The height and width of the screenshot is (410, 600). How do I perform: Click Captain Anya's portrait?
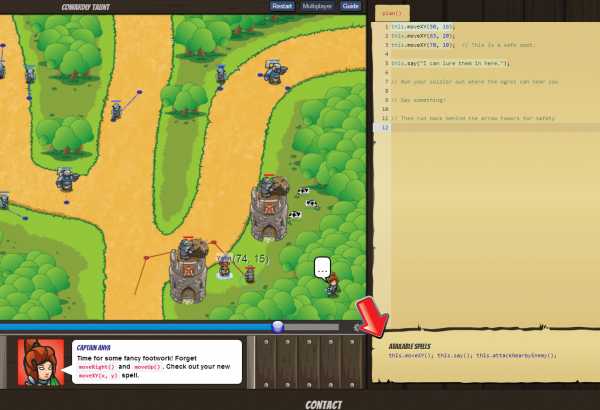point(41,362)
